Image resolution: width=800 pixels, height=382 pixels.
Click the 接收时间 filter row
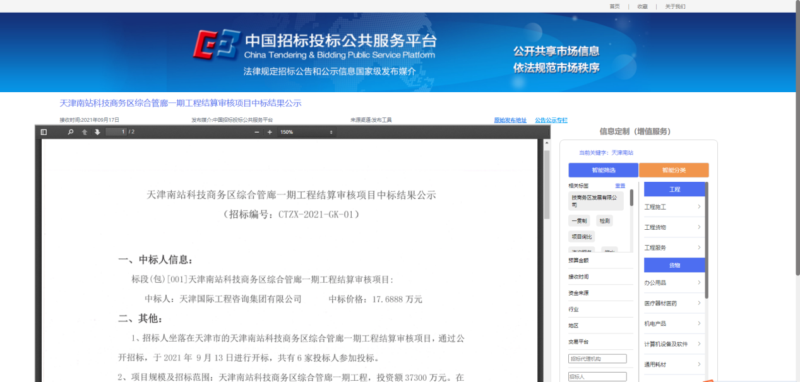tap(601, 276)
